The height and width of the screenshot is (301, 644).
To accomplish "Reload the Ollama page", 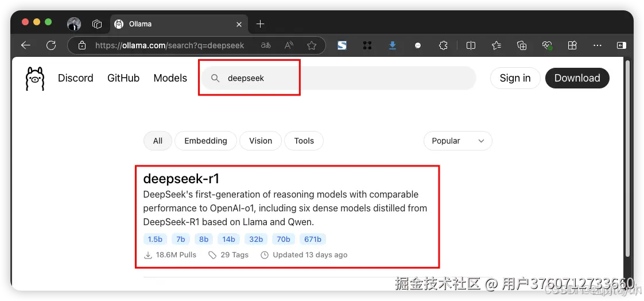I will pos(51,45).
